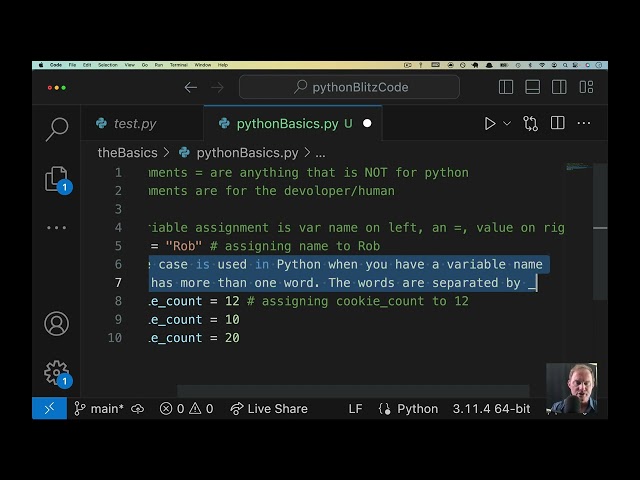The height and width of the screenshot is (480, 640).
Task: Click the horizontal editor scrollbar
Action: 353,391
